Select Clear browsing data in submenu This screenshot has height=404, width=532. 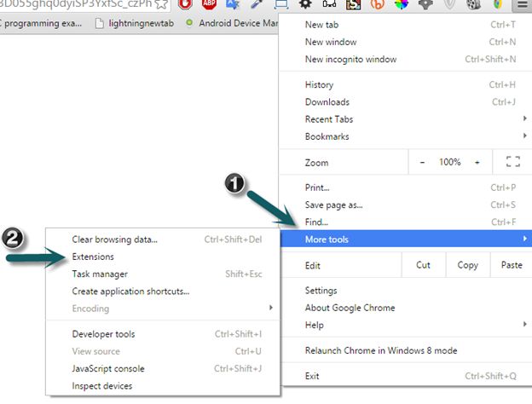(x=163, y=240)
